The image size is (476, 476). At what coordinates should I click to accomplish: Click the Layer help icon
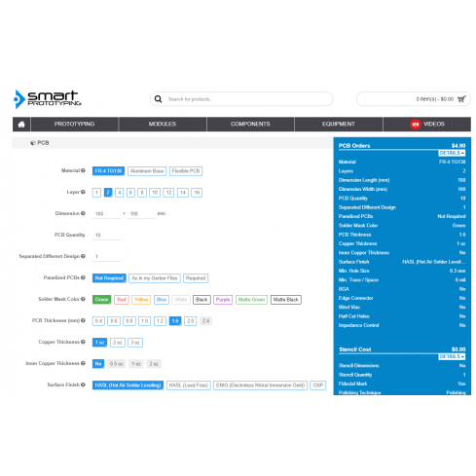tap(83, 192)
